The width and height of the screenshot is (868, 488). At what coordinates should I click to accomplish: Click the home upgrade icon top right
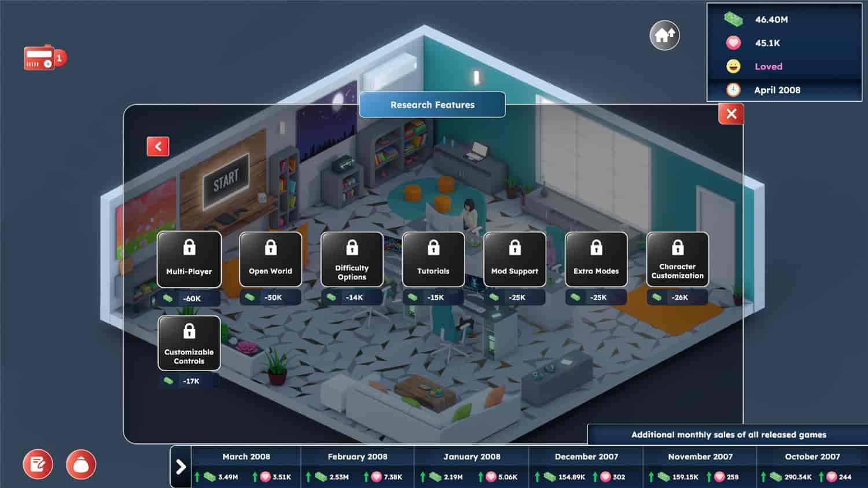[664, 35]
